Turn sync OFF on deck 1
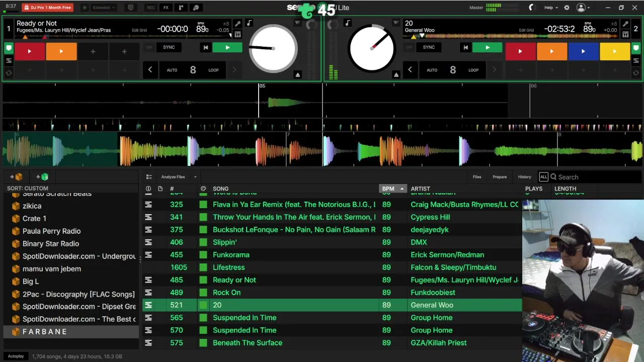The width and height of the screenshot is (644, 362). click(149, 47)
